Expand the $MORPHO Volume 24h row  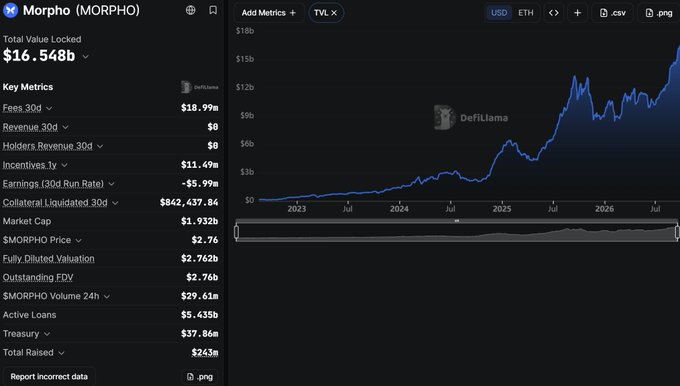pos(107,296)
